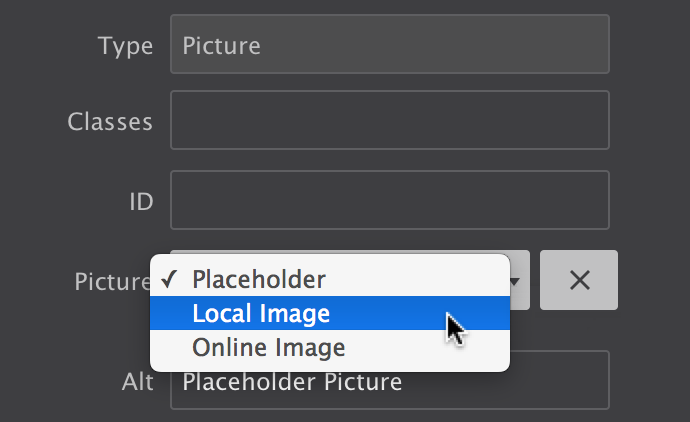Click the Classes label

[x=110, y=122]
